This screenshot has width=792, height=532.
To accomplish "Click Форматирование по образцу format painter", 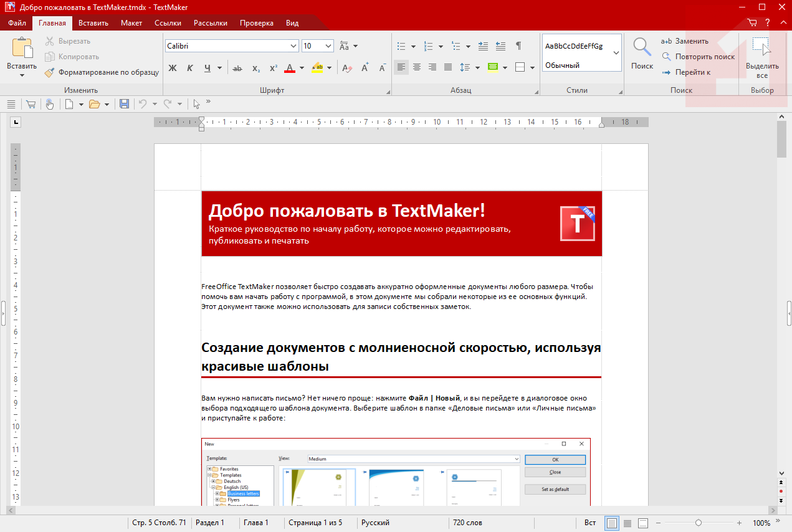I will (102, 72).
